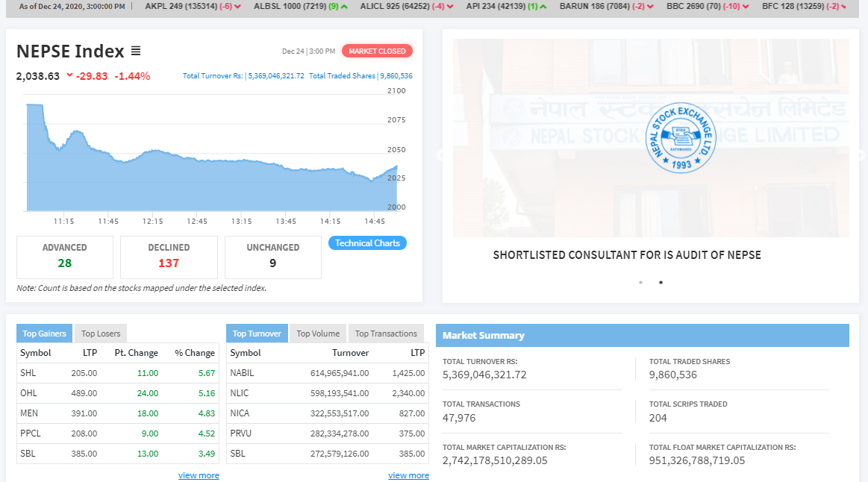Click total scrips traded value 204
Image resolution: width=868 pixels, height=482 pixels.
pos(658,418)
